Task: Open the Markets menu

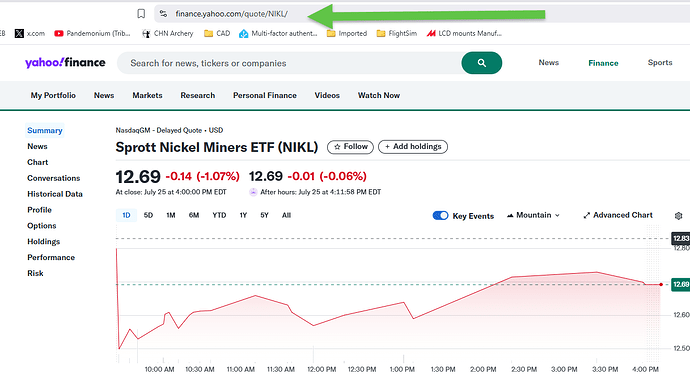Action: 147,95
